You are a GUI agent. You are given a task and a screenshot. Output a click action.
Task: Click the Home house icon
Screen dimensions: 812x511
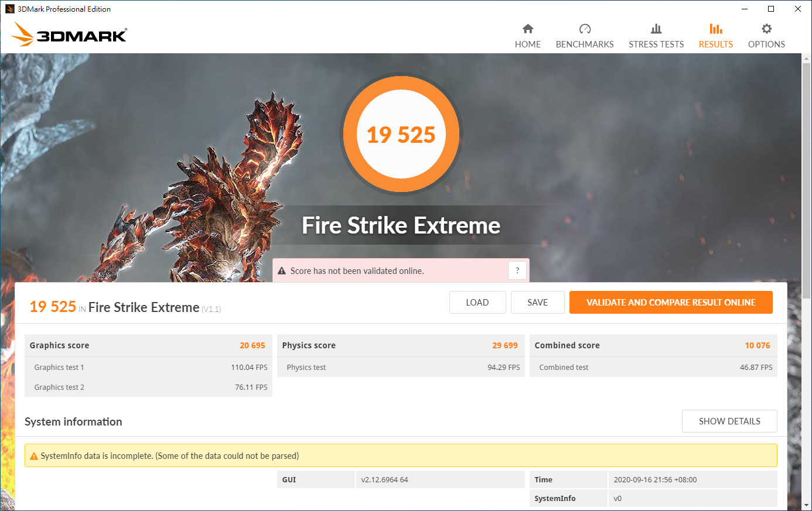pyautogui.click(x=528, y=29)
